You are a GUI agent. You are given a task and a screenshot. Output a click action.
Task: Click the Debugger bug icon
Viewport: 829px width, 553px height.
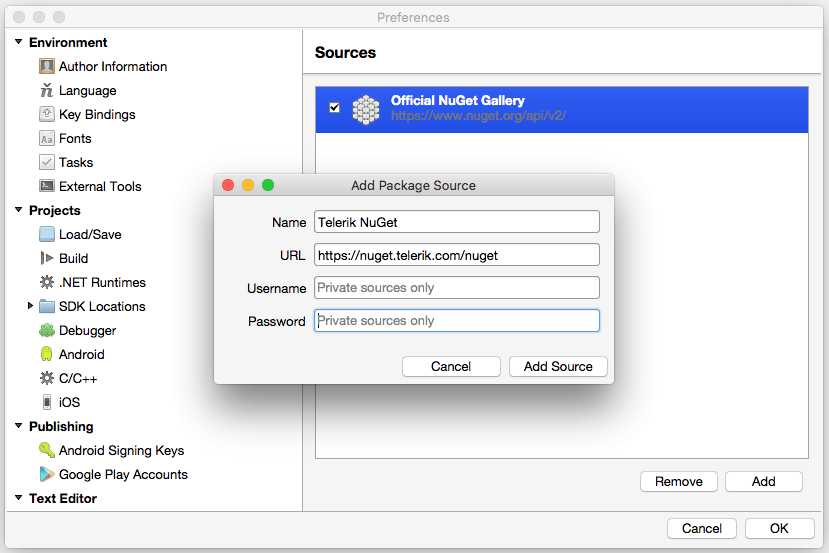(x=47, y=330)
